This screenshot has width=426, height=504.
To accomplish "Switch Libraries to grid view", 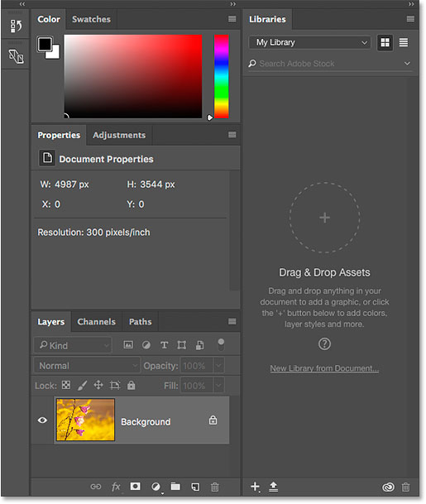I will (x=385, y=42).
